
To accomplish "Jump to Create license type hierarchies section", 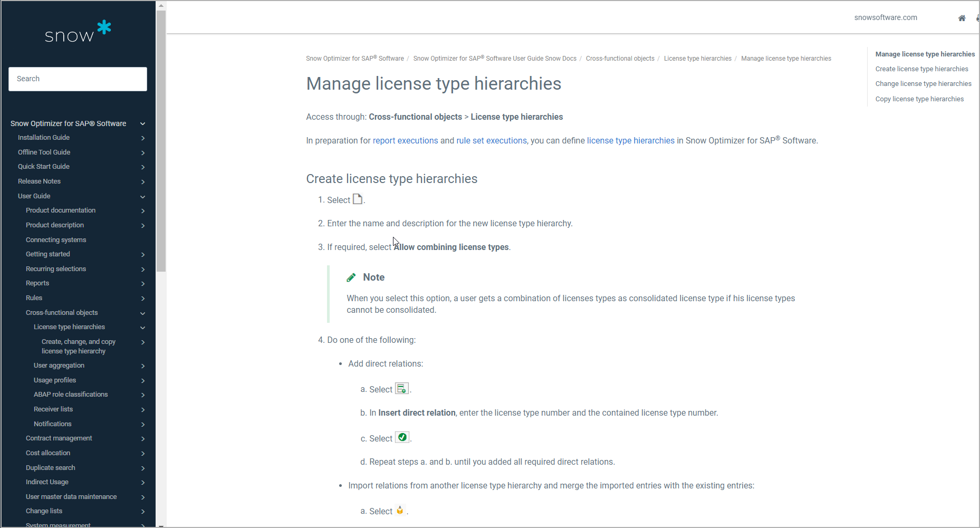I will (922, 69).
